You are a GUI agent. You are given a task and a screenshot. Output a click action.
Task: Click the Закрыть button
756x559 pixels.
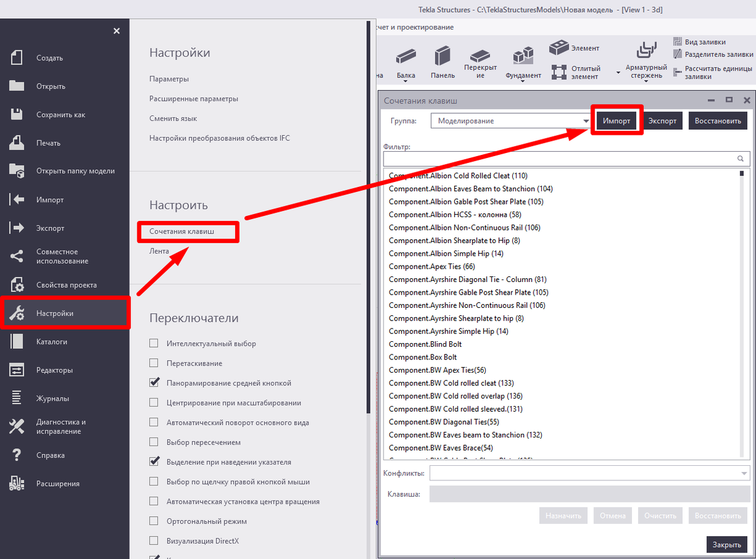tap(727, 545)
